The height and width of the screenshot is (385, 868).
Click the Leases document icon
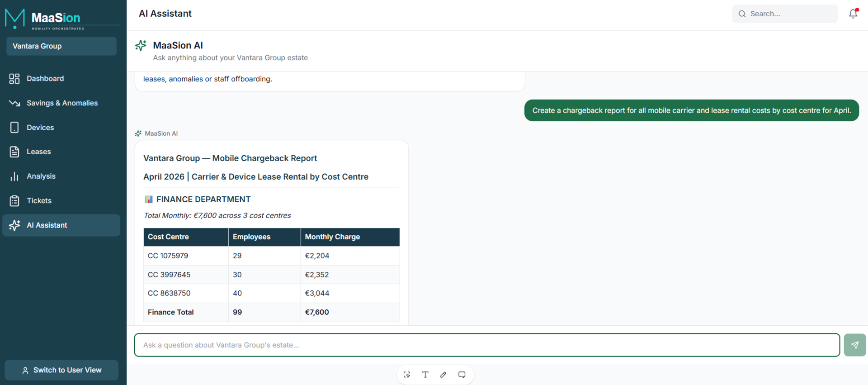[14, 152]
